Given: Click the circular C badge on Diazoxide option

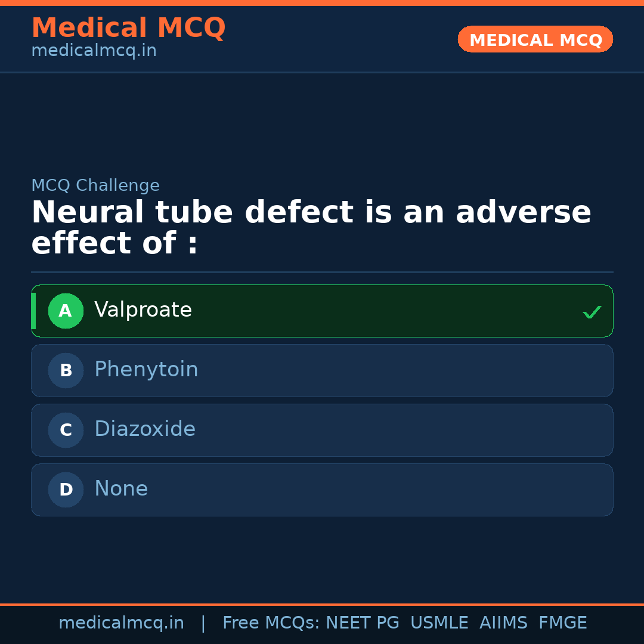Looking at the screenshot, I should (66, 430).
